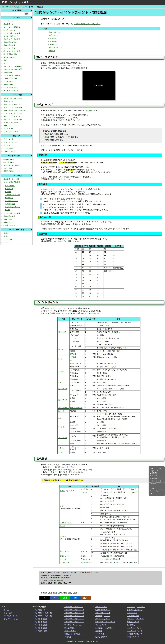Open ナゼール地方の生態系 link in table

coord(108,559)
